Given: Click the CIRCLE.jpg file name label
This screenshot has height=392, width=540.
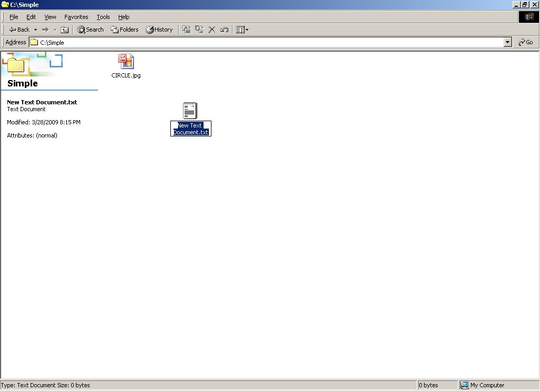Looking at the screenshot, I should click(x=126, y=75).
